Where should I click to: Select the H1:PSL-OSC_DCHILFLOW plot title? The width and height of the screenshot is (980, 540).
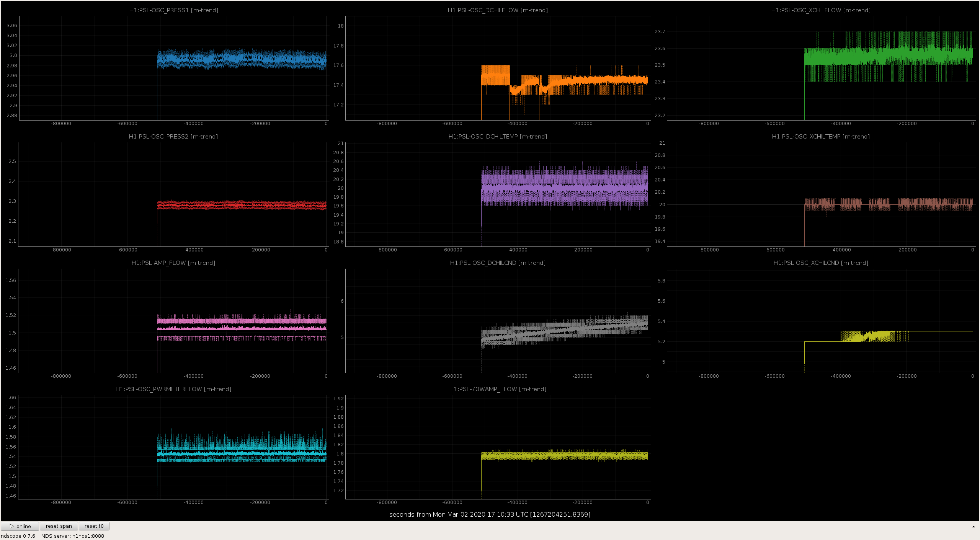(498, 10)
